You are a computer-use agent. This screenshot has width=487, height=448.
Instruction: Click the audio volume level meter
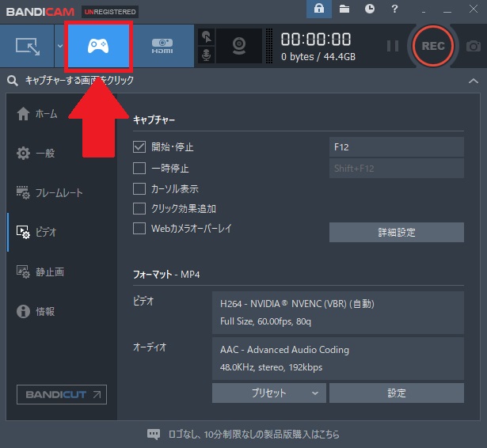point(269,46)
